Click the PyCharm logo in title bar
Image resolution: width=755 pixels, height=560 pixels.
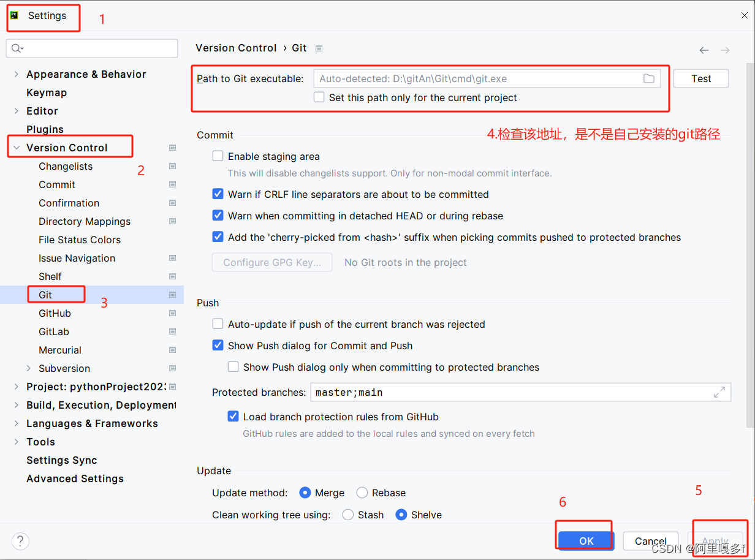(14, 15)
